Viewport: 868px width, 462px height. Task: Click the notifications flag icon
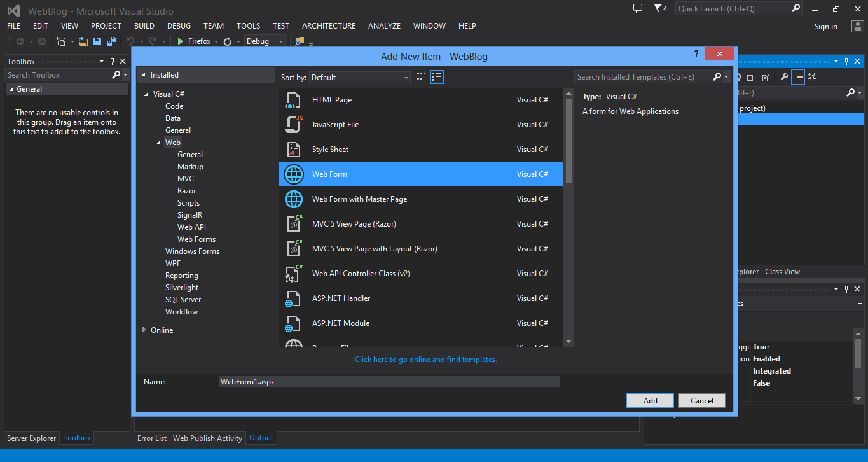point(658,8)
